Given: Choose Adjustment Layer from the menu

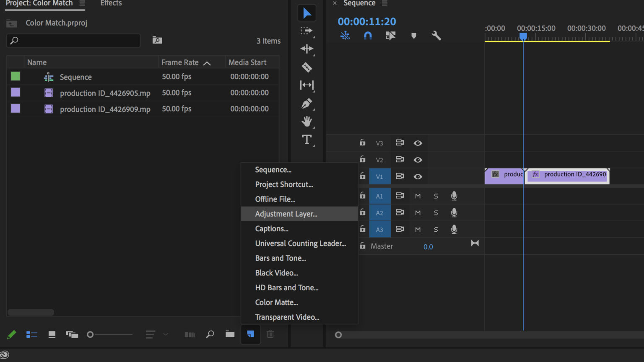Looking at the screenshot, I should click(286, 214).
